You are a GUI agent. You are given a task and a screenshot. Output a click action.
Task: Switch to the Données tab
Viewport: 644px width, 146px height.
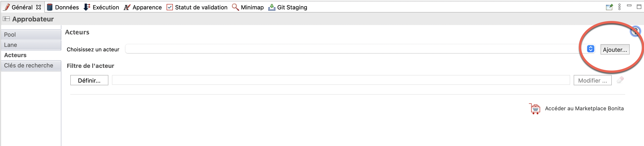[63, 7]
